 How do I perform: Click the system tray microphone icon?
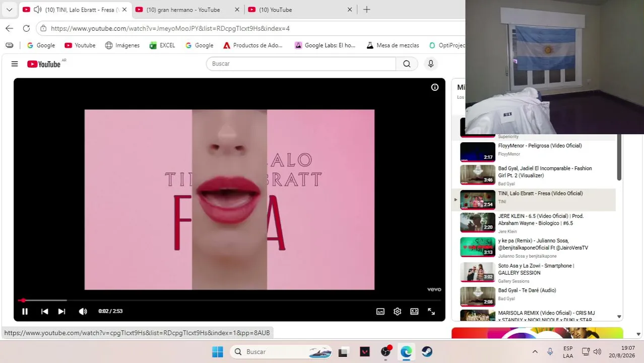pyautogui.click(x=550, y=352)
